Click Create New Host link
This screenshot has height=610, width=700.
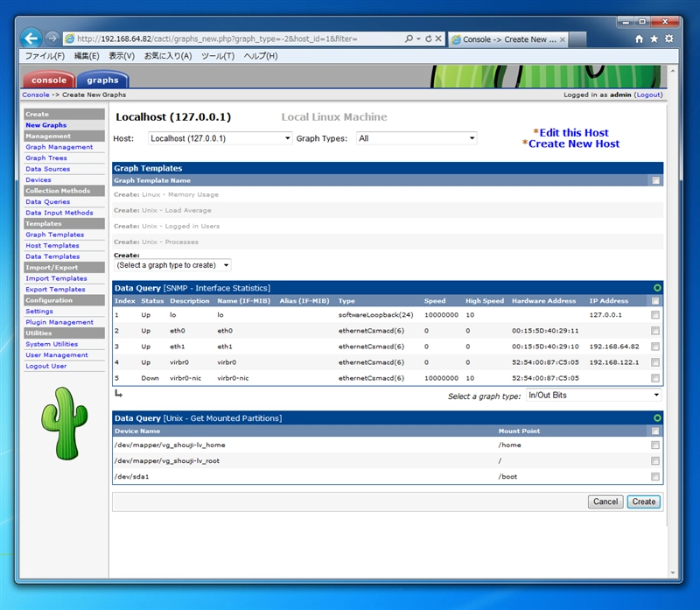click(574, 144)
